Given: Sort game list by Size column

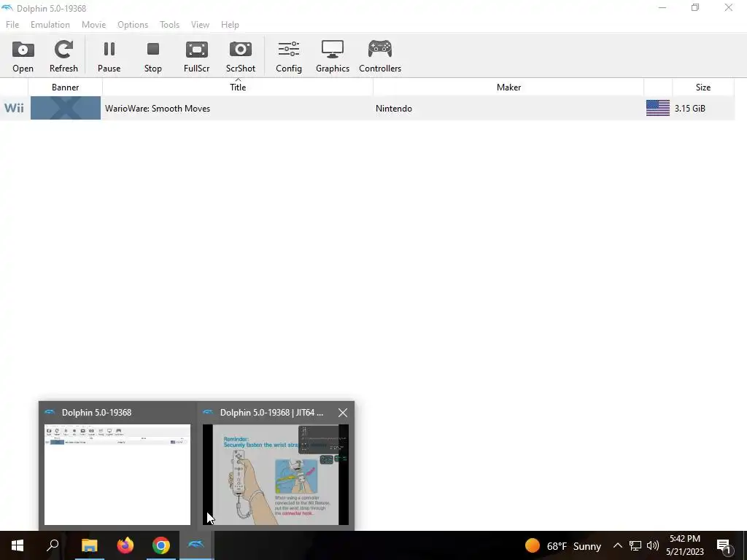Looking at the screenshot, I should [703, 87].
